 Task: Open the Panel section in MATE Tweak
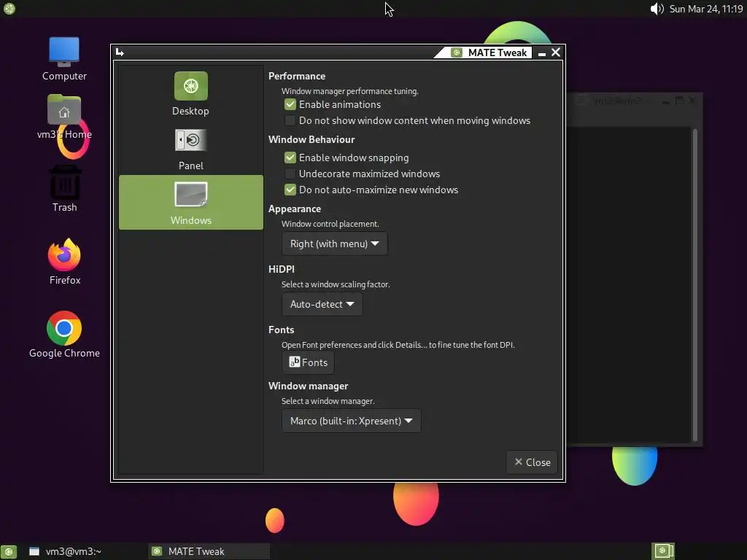pos(190,149)
